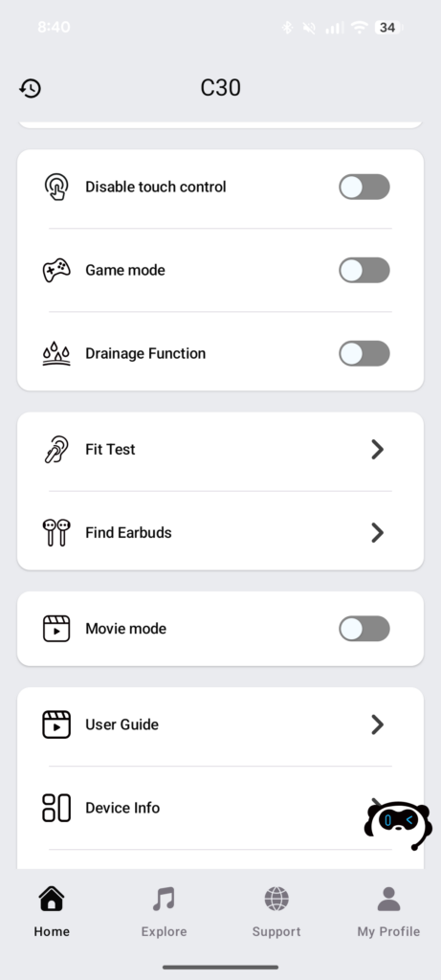Image resolution: width=441 pixels, height=980 pixels.
Task: Tap the earbuds pair icon
Action: click(56, 532)
